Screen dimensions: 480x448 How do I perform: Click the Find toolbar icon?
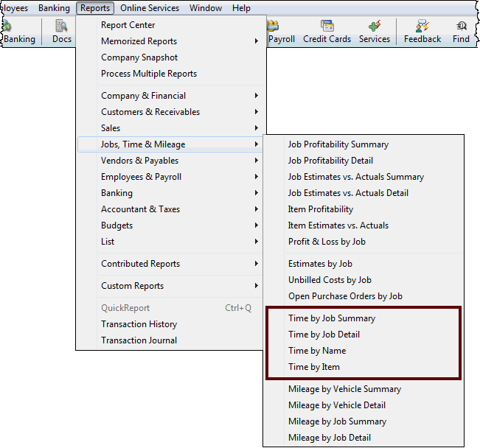coord(461,31)
